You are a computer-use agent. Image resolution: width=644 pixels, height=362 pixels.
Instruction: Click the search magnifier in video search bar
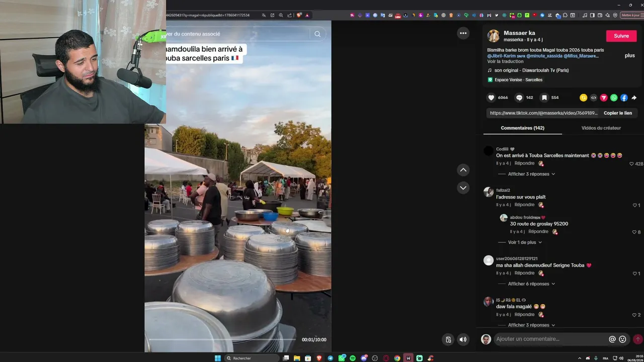317,34
